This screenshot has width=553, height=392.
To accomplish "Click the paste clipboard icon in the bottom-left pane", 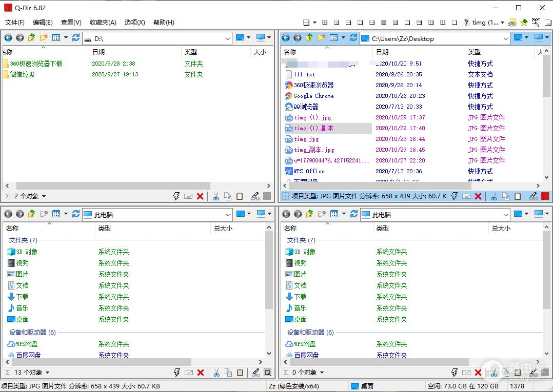I will point(240,373).
